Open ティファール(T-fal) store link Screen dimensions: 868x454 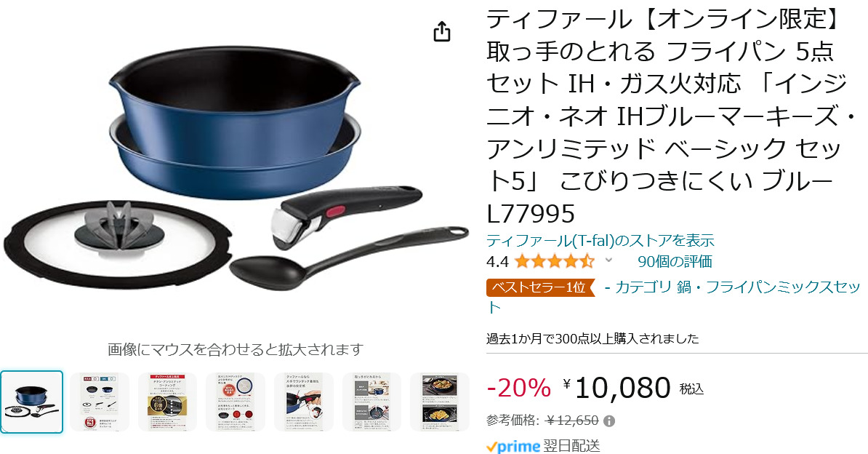click(x=600, y=241)
